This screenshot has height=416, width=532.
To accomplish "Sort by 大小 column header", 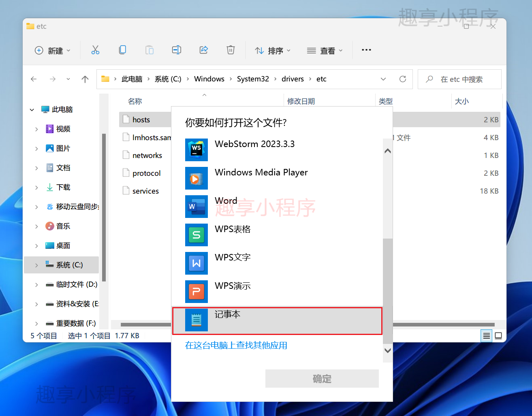I will tap(462, 101).
